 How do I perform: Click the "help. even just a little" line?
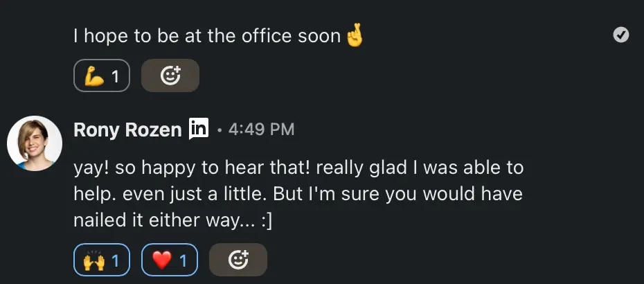click(x=298, y=194)
